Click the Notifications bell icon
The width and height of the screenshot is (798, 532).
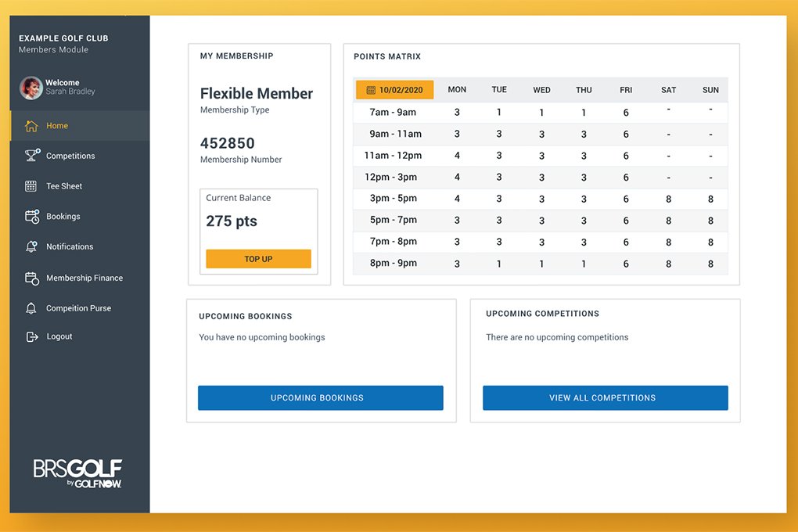click(x=31, y=246)
